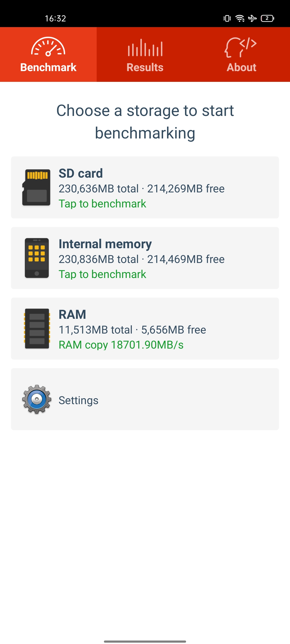Viewport: 290px width, 644px height.
Task: Tap the Wi-Fi status icon
Action: [x=240, y=18]
